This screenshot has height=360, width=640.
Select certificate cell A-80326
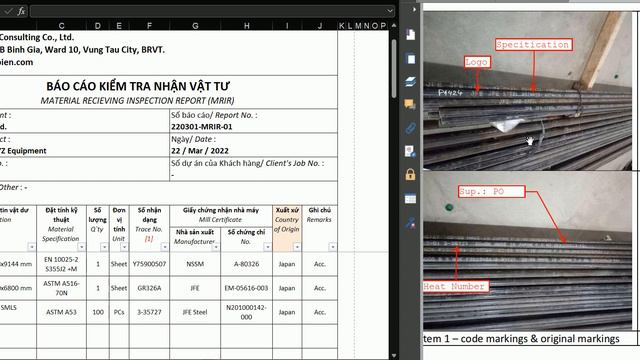click(247, 264)
